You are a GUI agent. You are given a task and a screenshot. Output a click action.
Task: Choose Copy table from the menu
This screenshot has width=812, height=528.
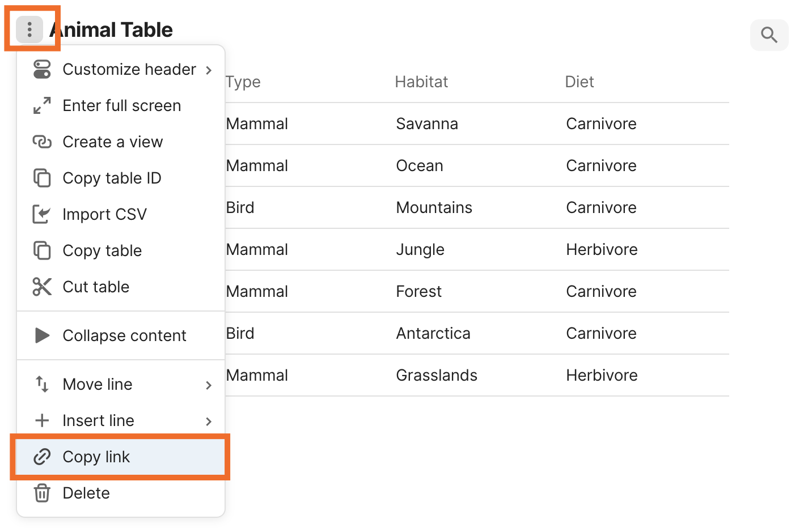pyautogui.click(x=102, y=251)
